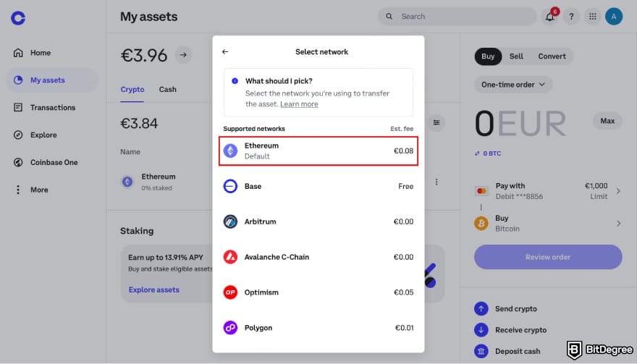Image resolution: width=637 pixels, height=364 pixels.
Task: Click the 0 EUR amount field
Action: (x=520, y=123)
